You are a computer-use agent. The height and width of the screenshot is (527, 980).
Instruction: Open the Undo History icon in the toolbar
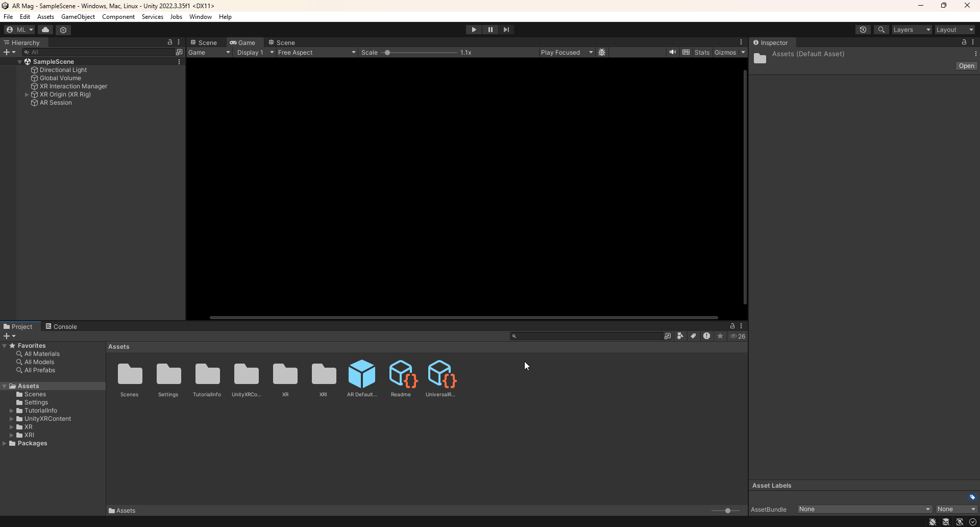(863, 30)
